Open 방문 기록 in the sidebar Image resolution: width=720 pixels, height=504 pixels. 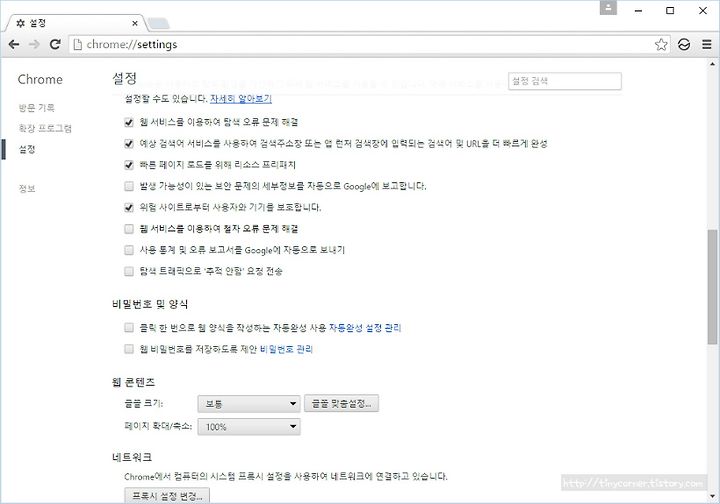point(37,108)
